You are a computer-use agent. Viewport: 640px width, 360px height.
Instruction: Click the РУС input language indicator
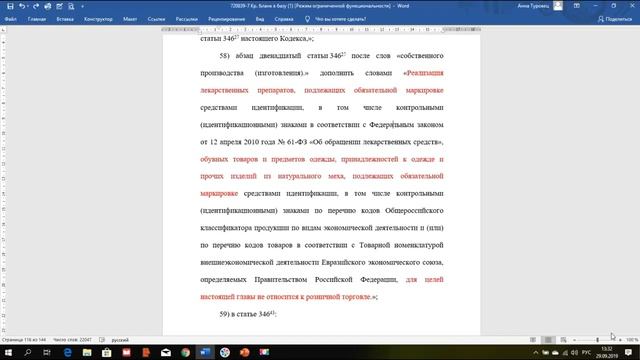click(x=587, y=352)
